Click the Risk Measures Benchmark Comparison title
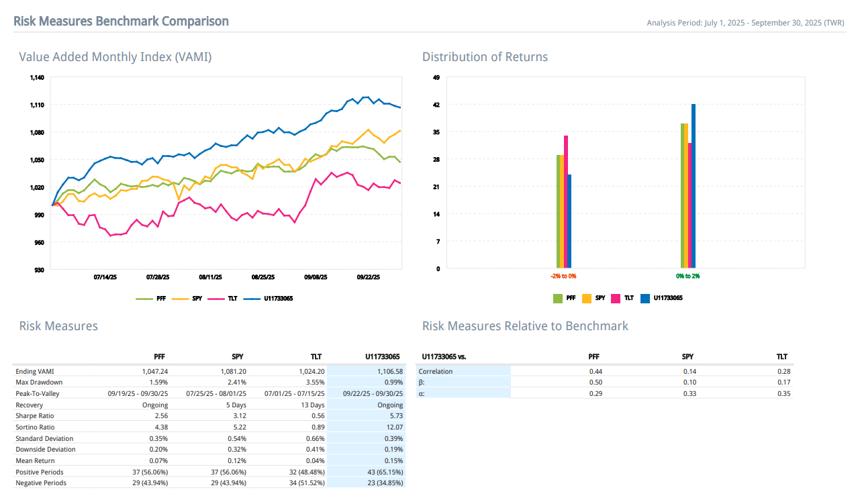 pyautogui.click(x=122, y=21)
